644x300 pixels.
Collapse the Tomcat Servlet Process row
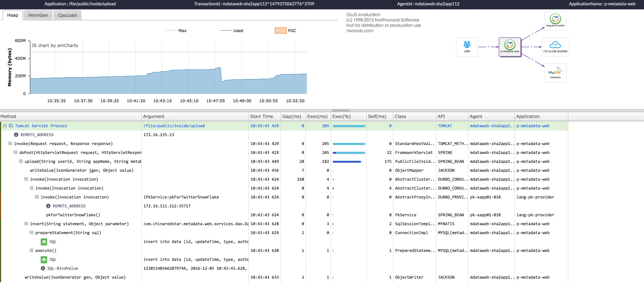pos(5,125)
